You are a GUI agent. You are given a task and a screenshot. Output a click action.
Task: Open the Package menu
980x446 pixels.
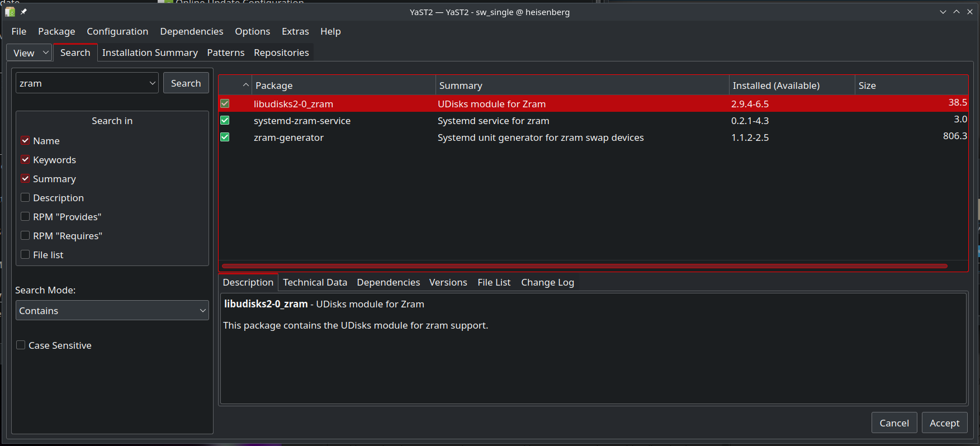(x=56, y=31)
